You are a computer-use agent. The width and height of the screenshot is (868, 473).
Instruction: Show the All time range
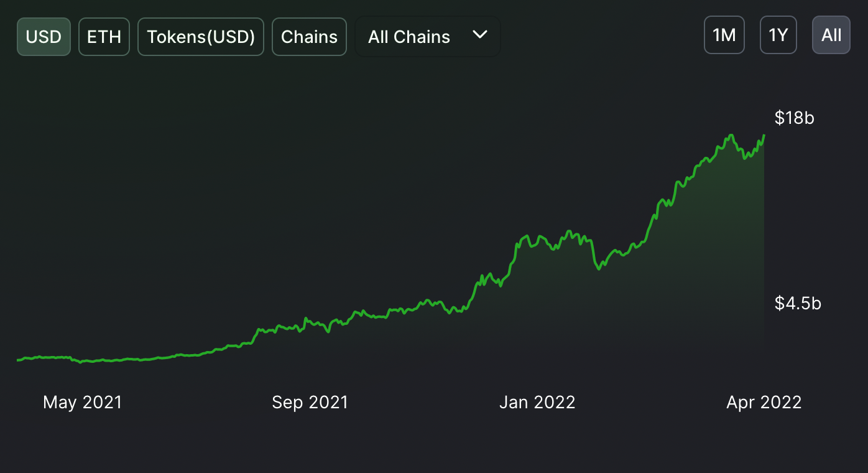click(831, 35)
